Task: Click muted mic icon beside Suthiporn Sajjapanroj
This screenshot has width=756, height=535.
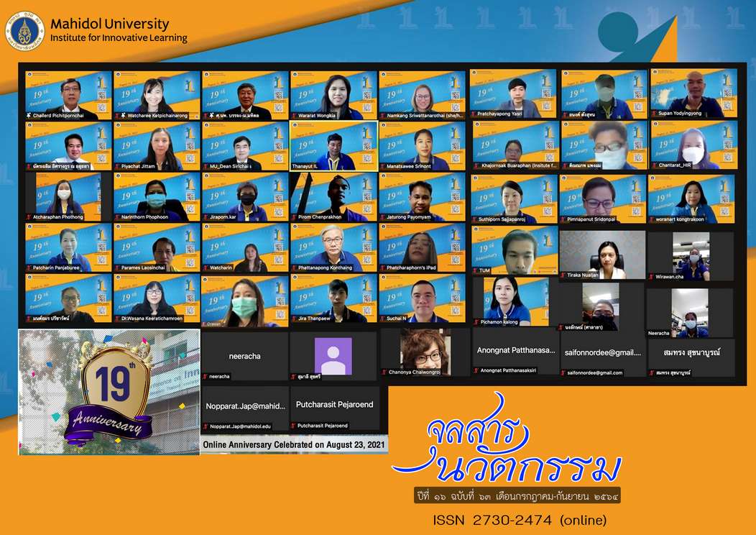Action: (x=475, y=219)
